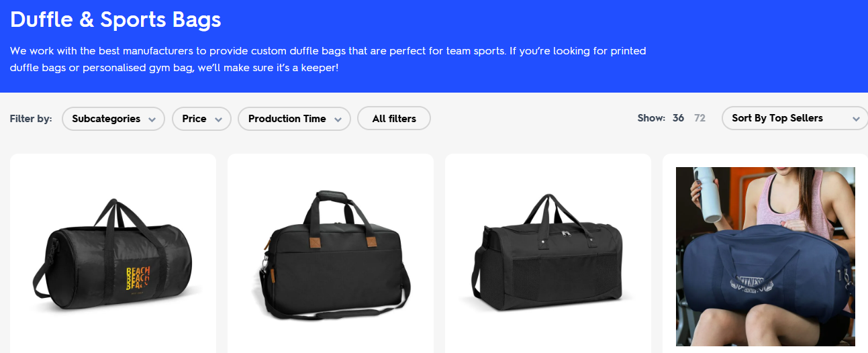Show 72 products per page
Viewport: 868px width, 353px height.
(700, 118)
